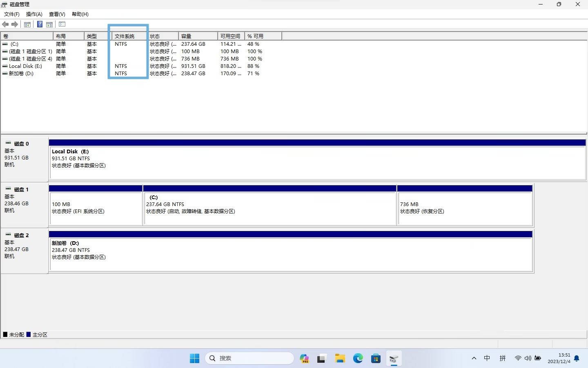The width and height of the screenshot is (588, 368).
Task: Select the 新加卷 (D:) row in volume list
Action: tap(21, 74)
